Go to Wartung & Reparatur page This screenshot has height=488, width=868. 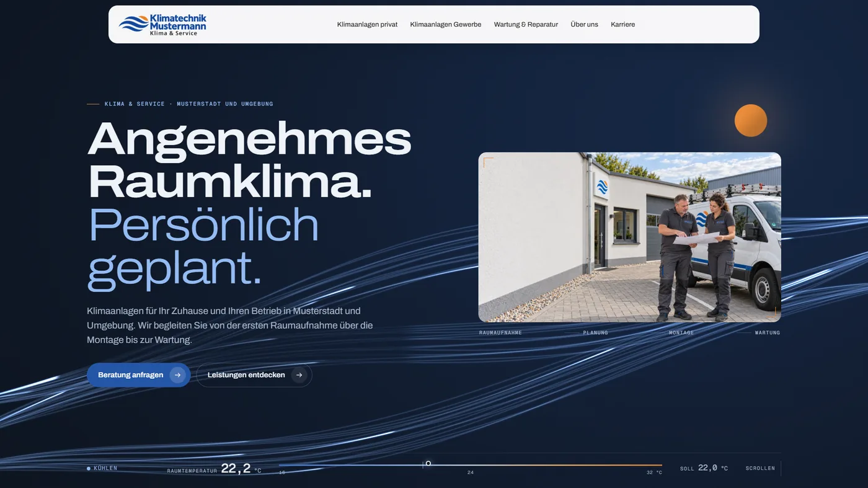coord(526,25)
